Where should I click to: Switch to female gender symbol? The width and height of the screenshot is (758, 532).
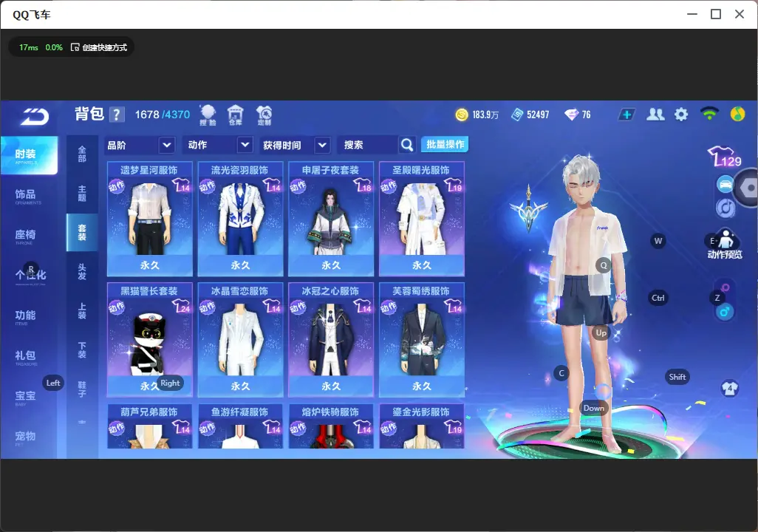[725, 288]
